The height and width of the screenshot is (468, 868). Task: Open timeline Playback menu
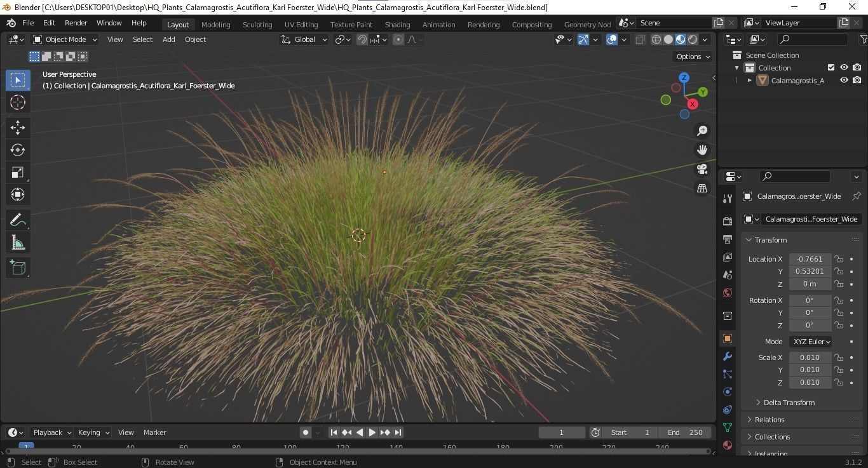[51, 432]
